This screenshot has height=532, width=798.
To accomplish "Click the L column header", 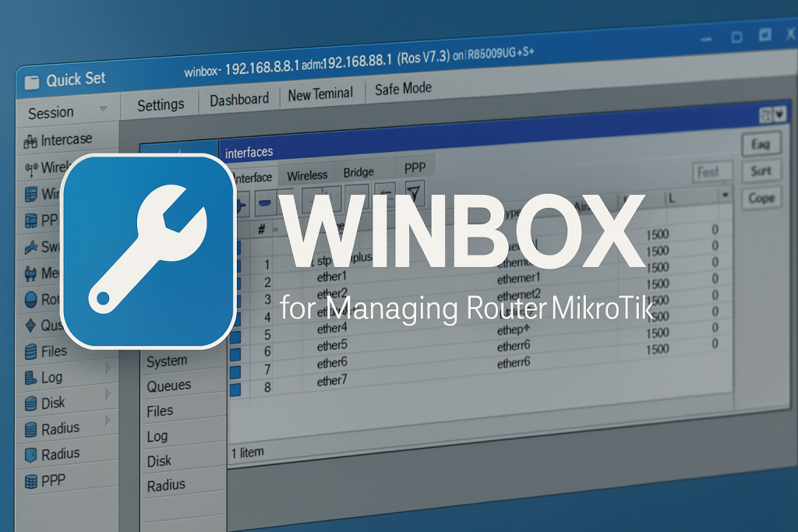I will (x=672, y=199).
